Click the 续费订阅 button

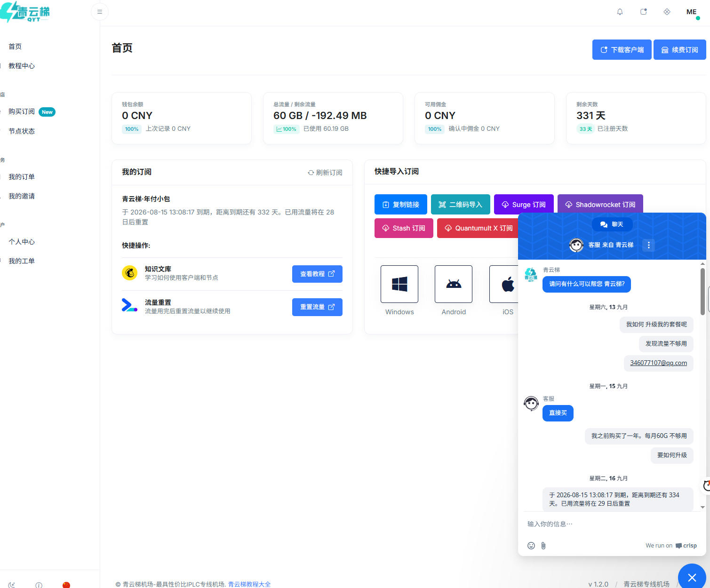(680, 50)
